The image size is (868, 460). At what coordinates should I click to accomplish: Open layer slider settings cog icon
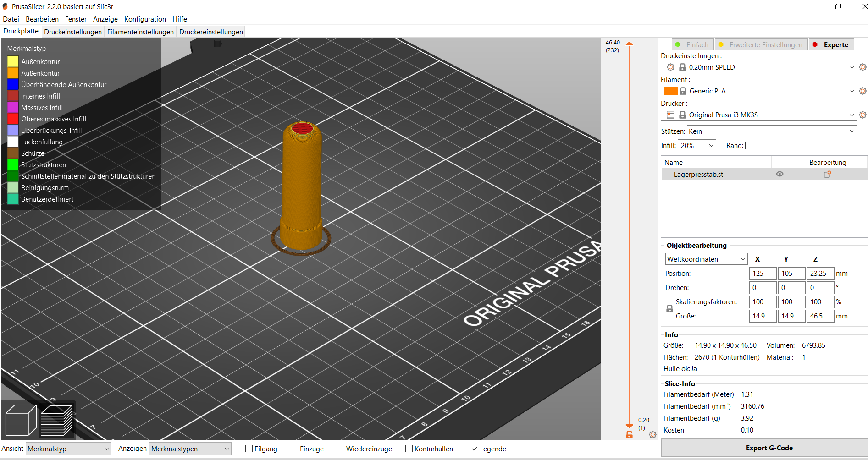[652, 434]
